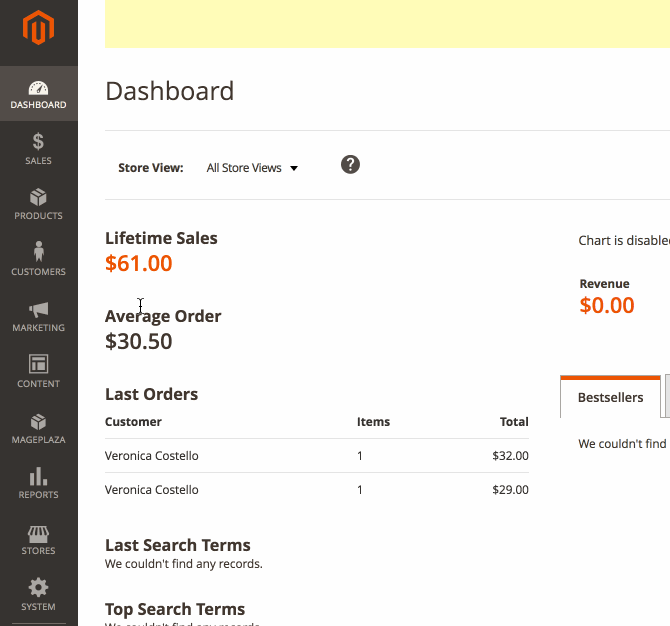The height and width of the screenshot is (626, 670).
Task: Open Veronica Costello's $32.00 order
Action: (317, 456)
